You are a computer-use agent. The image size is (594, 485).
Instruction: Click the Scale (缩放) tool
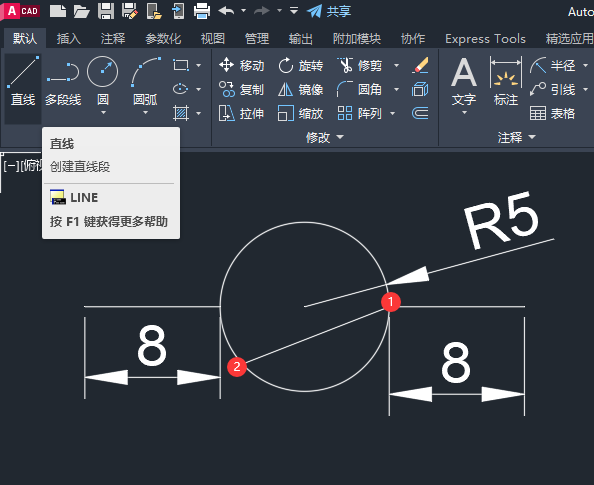301,113
